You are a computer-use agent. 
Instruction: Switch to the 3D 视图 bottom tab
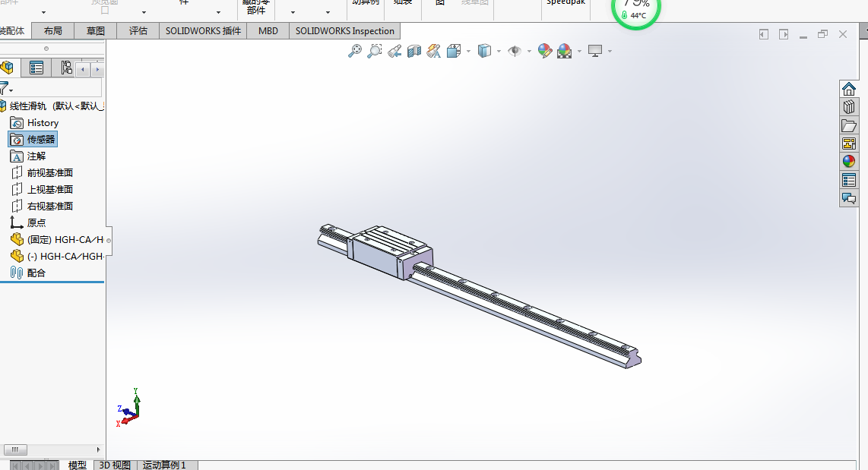coord(115,465)
